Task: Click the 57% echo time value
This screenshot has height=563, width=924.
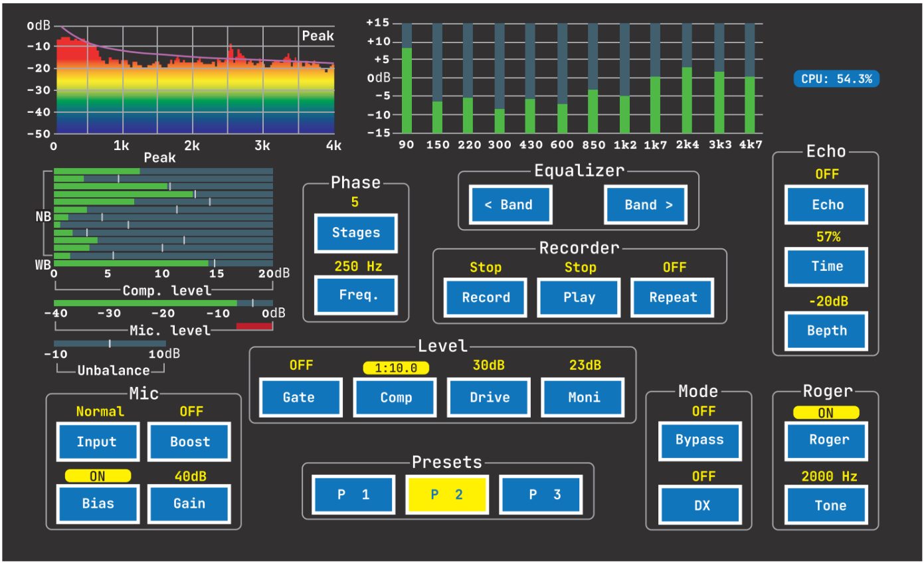Action: (827, 237)
